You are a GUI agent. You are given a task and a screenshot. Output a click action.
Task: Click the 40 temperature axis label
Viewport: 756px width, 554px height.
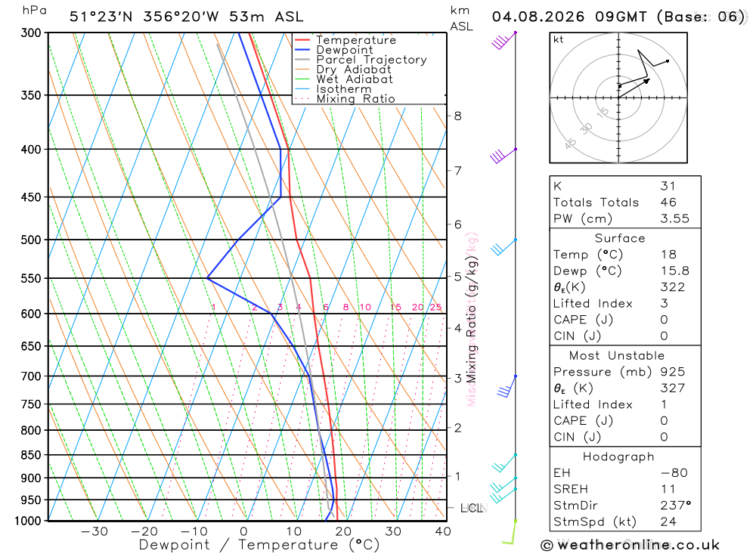click(443, 532)
